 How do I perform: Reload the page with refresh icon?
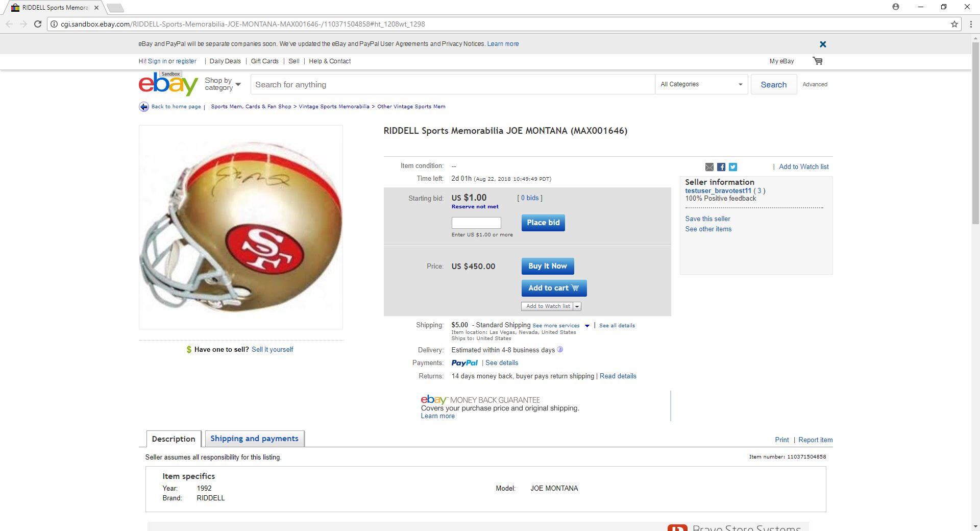click(x=37, y=24)
